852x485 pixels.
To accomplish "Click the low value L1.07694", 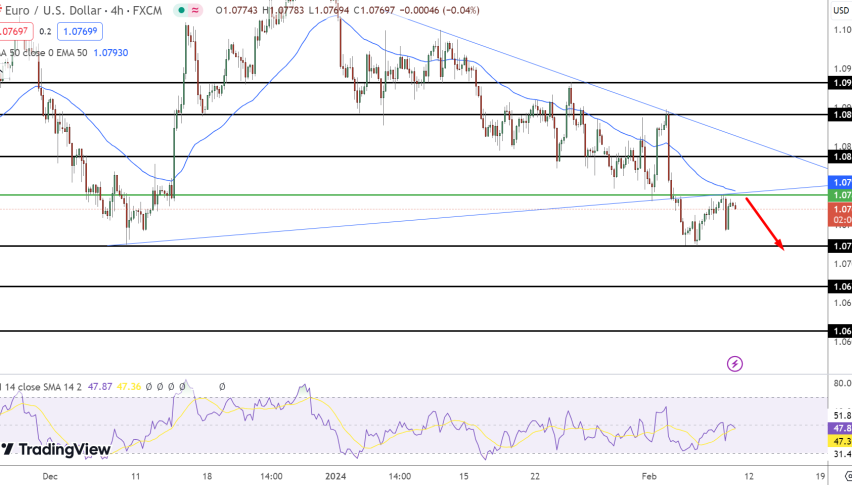I will point(328,10).
